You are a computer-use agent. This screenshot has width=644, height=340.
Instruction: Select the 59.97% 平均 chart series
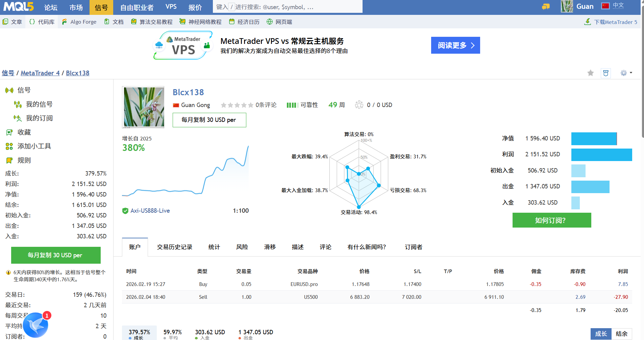(172, 334)
